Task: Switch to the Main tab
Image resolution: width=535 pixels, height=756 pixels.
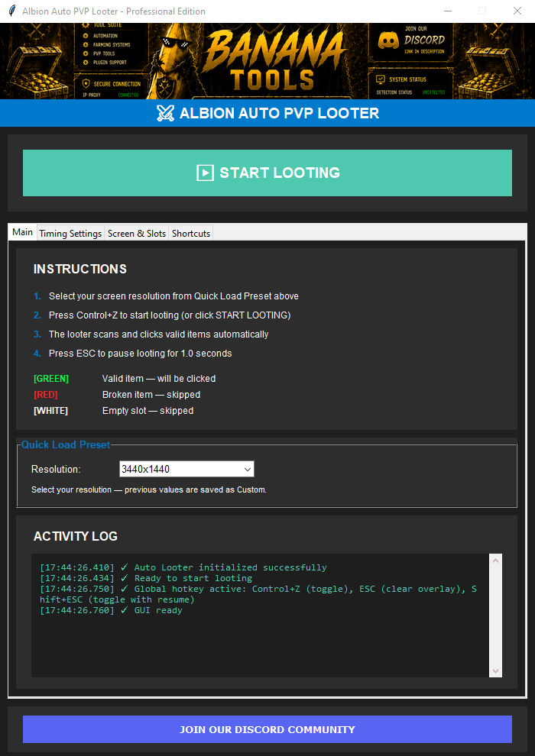Action: (23, 232)
